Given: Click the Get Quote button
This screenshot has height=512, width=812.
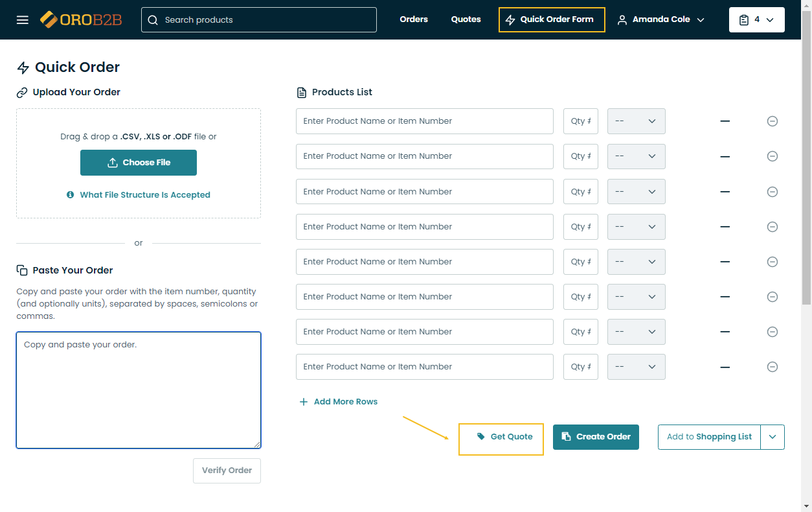Looking at the screenshot, I should click(x=501, y=437).
